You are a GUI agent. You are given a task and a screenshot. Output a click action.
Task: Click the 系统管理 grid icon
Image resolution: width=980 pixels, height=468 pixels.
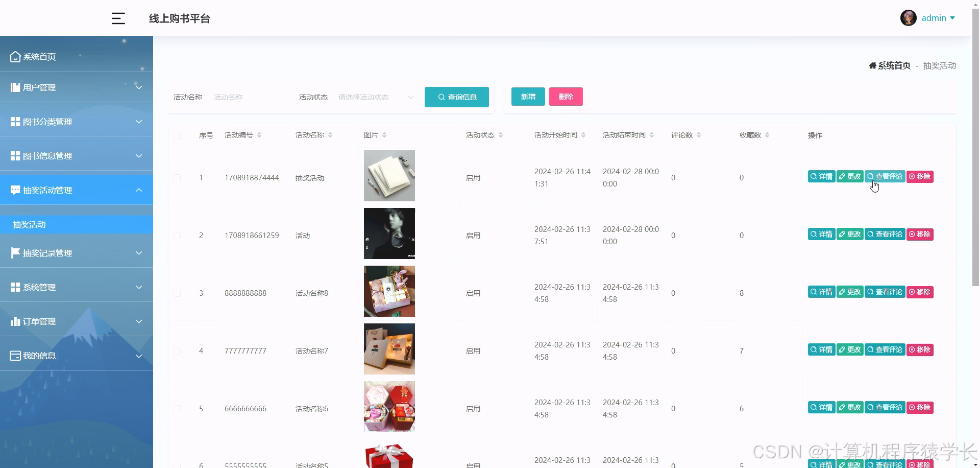[15, 287]
